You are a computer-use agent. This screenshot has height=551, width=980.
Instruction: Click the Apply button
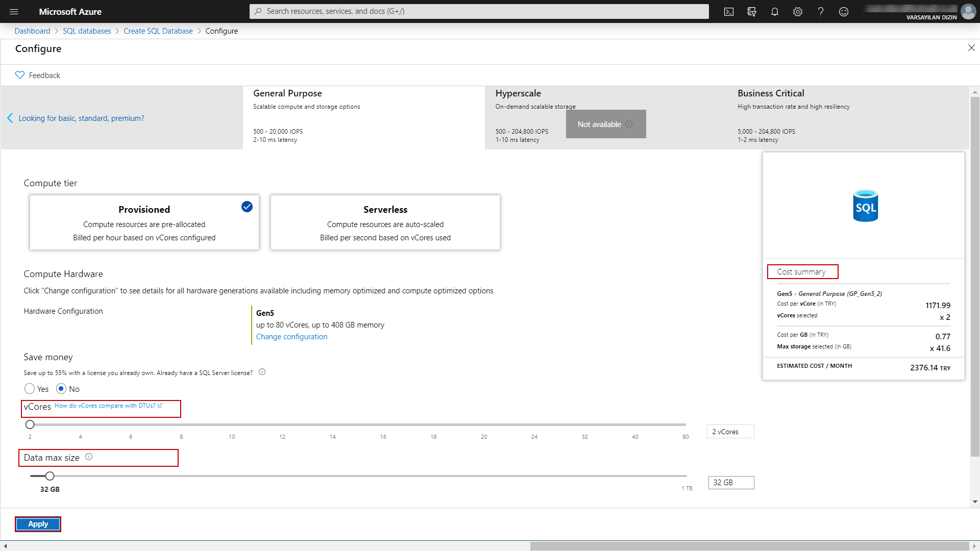coord(38,524)
